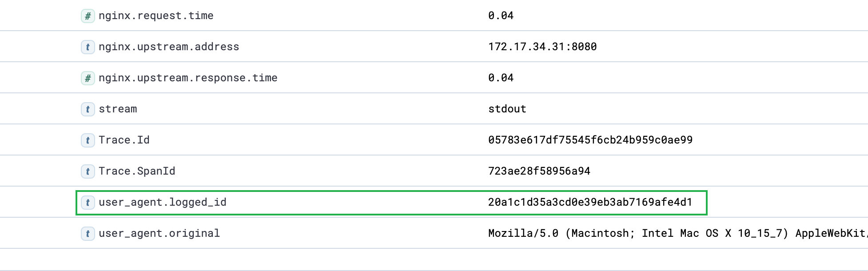The height and width of the screenshot is (271, 868).
Task: Click the Trace.Id field name
Action: click(x=124, y=140)
